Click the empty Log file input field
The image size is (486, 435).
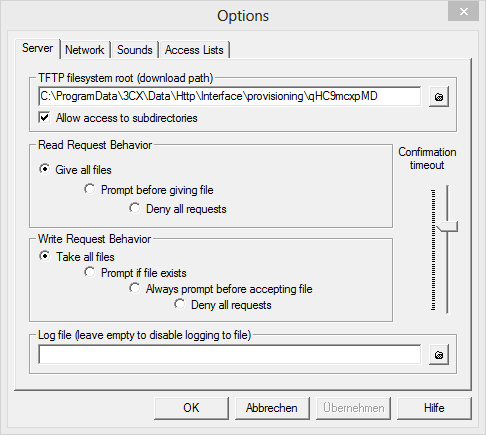(230, 355)
